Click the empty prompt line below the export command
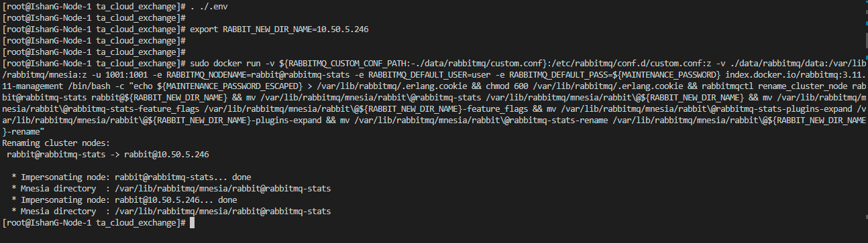Image resolution: width=868 pixels, height=243 pixels. point(94,41)
